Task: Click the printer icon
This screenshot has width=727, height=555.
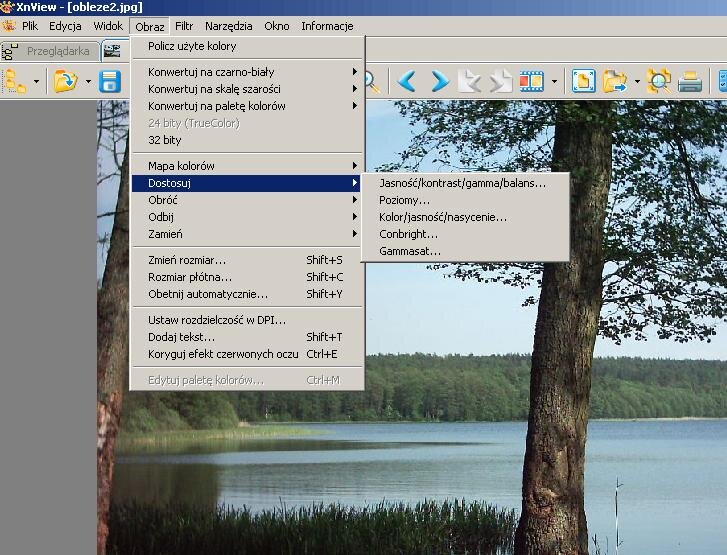Action: click(689, 82)
